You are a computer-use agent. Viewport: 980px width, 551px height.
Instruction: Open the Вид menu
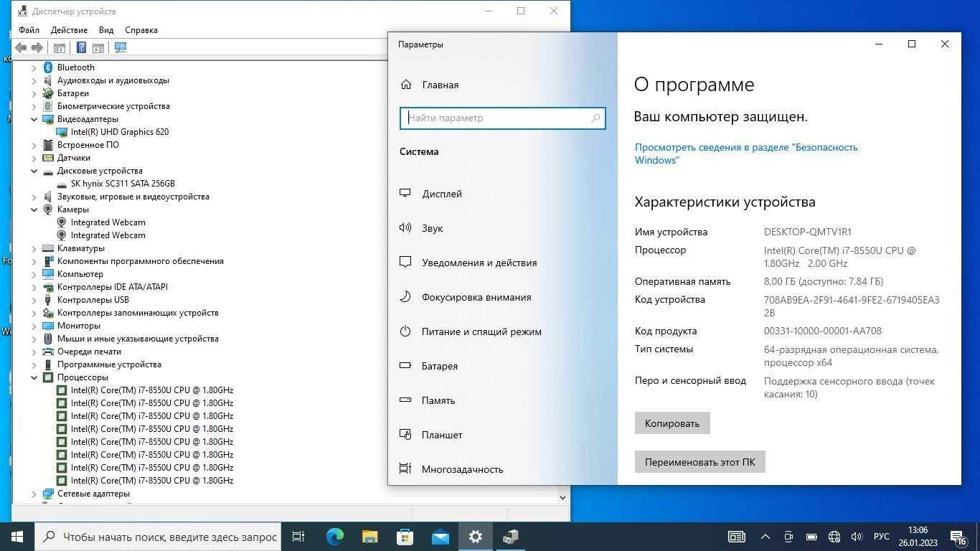(x=106, y=30)
